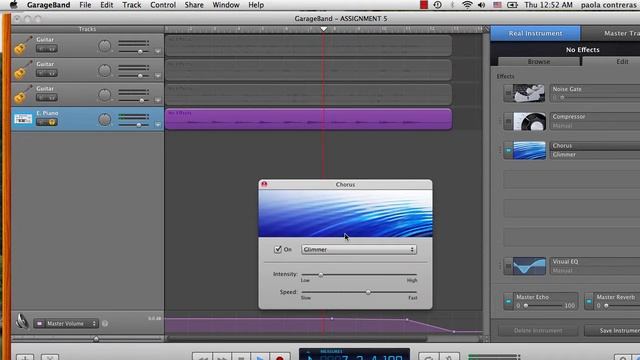Open the Noise Gate effect selector
The width and height of the screenshot is (640, 360).
[x=595, y=89]
